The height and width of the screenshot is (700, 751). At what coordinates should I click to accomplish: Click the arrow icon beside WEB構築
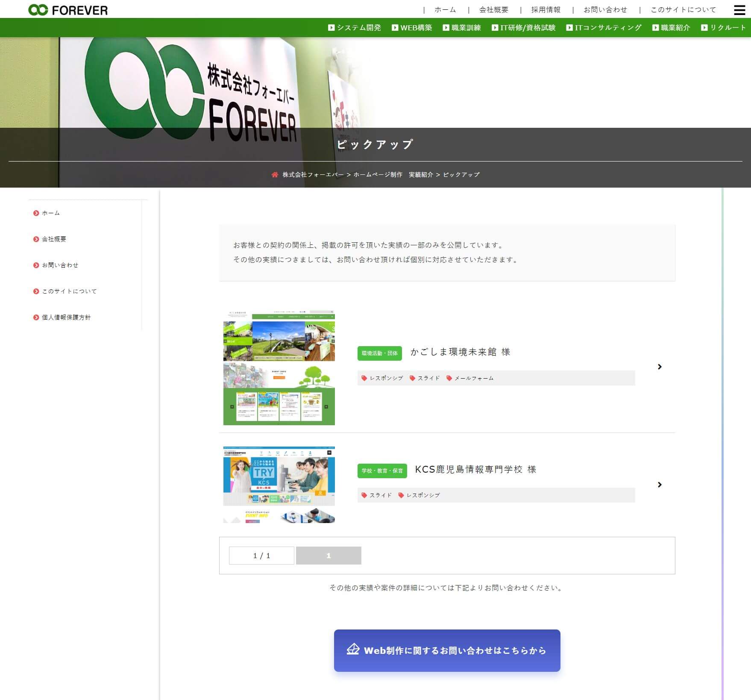(395, 28)
